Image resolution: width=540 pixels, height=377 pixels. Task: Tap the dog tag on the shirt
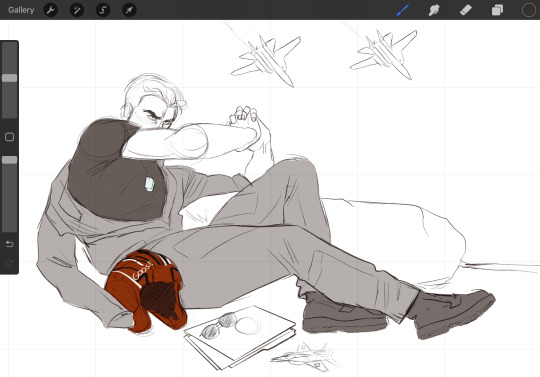(x=149, y=184)
